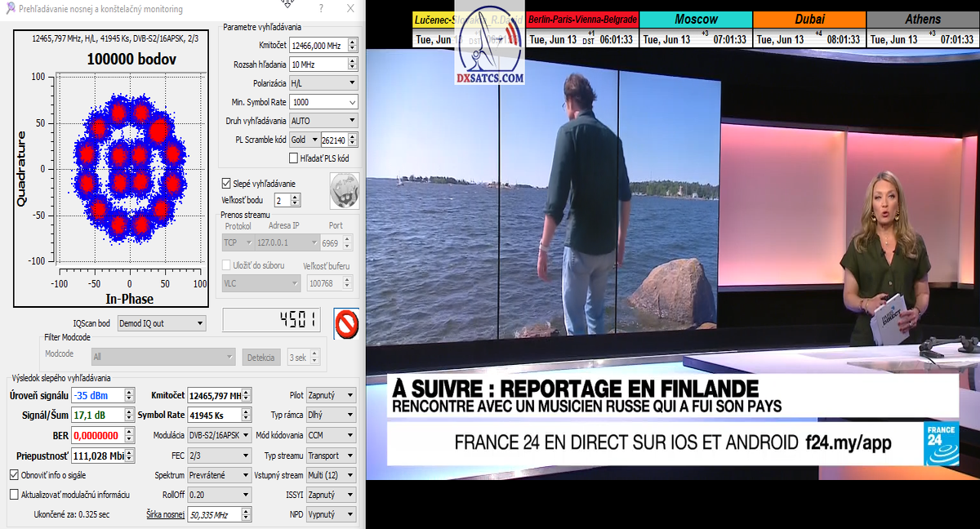The width and height of the screenshot is (980, 529).
Task: Click the globe picture button beside Slepé vyhľadávanie
Action: coord(344,191)
